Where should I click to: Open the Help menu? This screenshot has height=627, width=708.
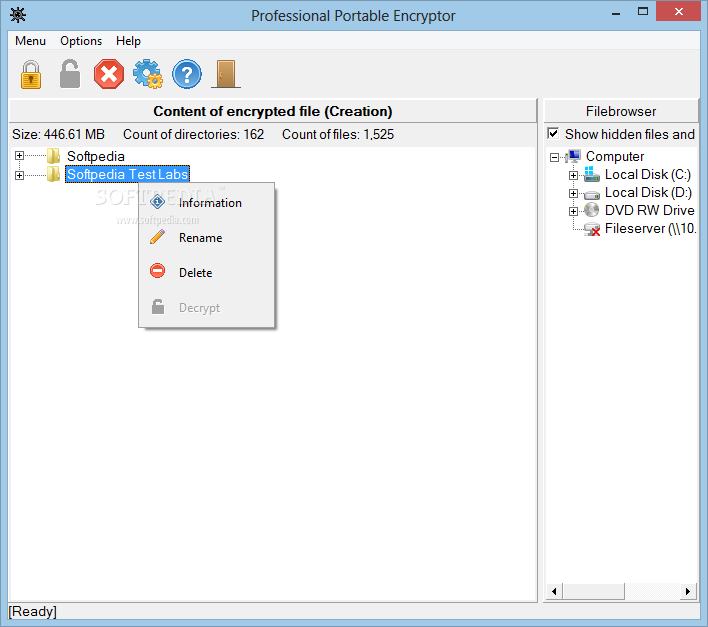(128, 41)
